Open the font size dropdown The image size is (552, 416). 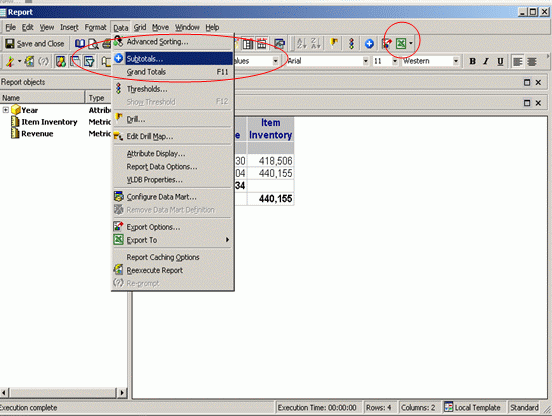tap(395, 61)
